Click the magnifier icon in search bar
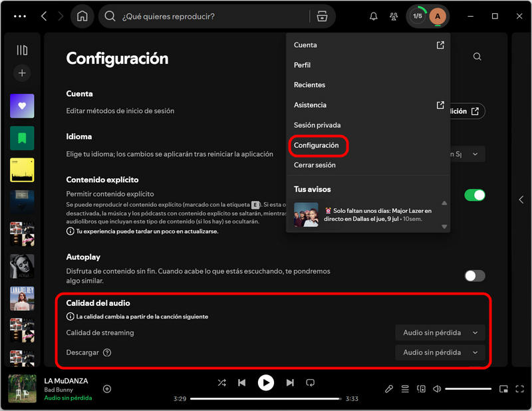The height and width of the screenshot is (411, 532). click(110, 16)
